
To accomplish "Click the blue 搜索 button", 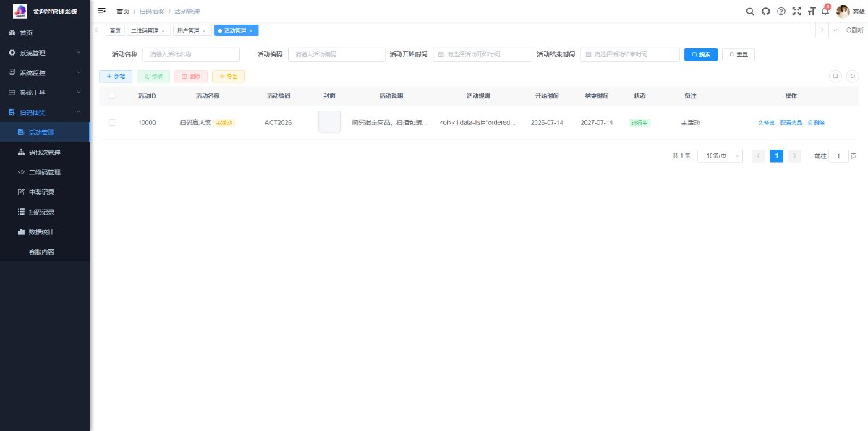I will coord(701,54).
